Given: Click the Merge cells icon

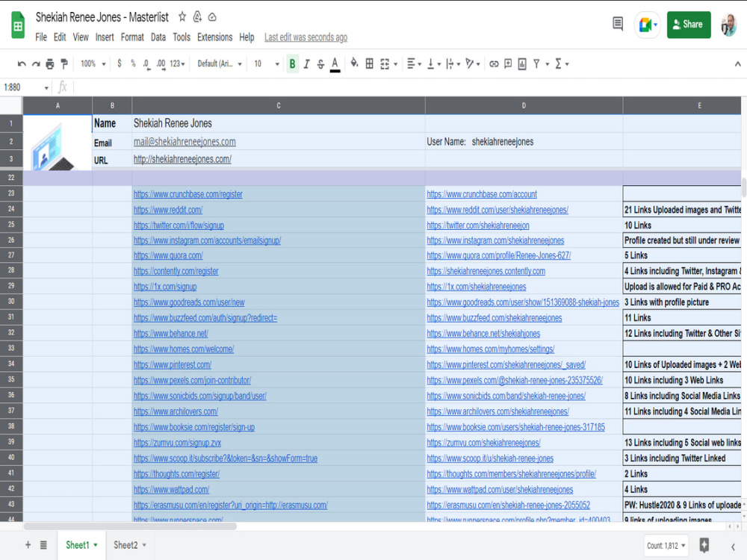Looking at the screenshot, I should click(x=385, y=63).
